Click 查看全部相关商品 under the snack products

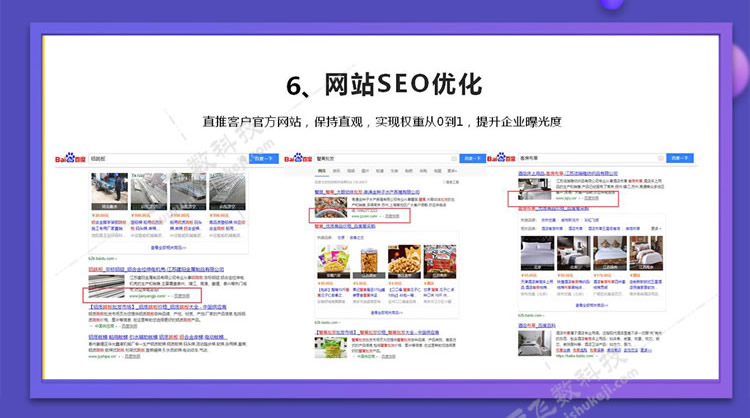point(386,313)
